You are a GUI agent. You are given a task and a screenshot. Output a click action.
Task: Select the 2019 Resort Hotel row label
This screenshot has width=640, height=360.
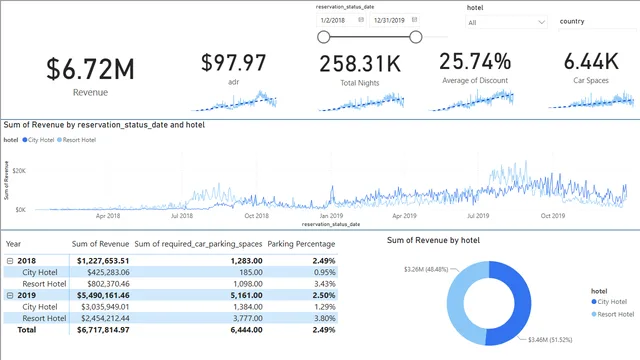(44, 318)
